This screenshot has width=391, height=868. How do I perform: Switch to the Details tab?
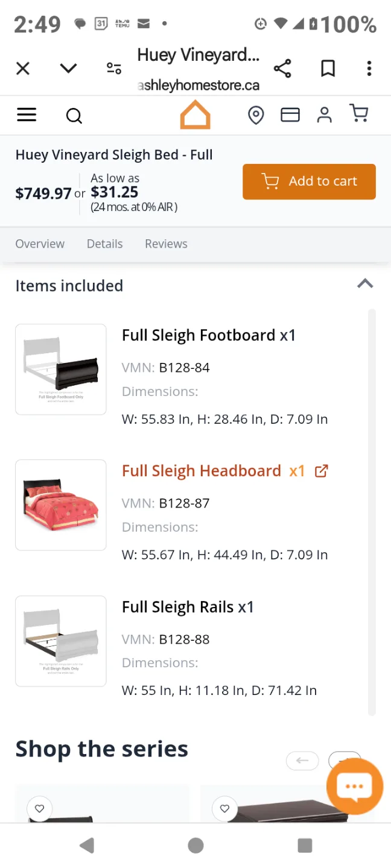coord(104,244)
